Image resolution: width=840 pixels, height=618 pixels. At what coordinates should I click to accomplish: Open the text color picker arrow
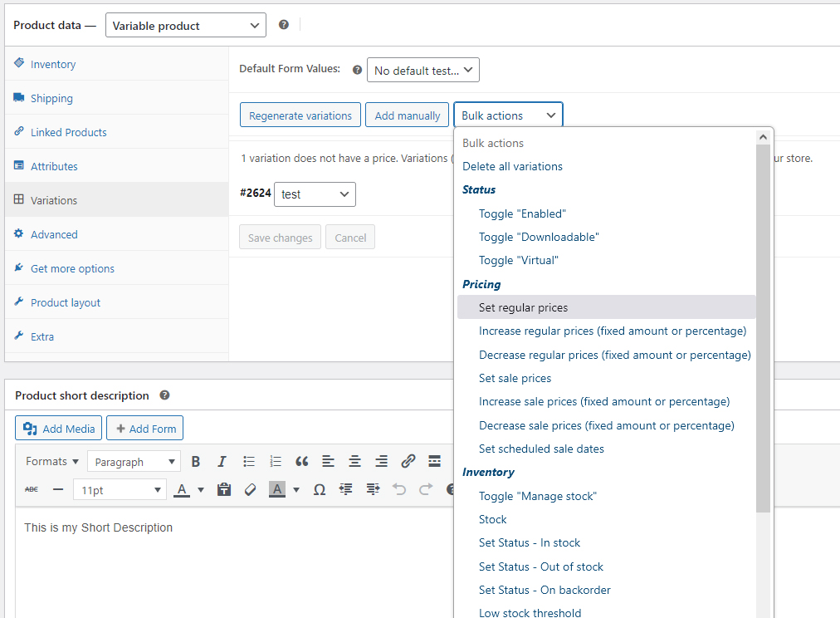[201, 490]
